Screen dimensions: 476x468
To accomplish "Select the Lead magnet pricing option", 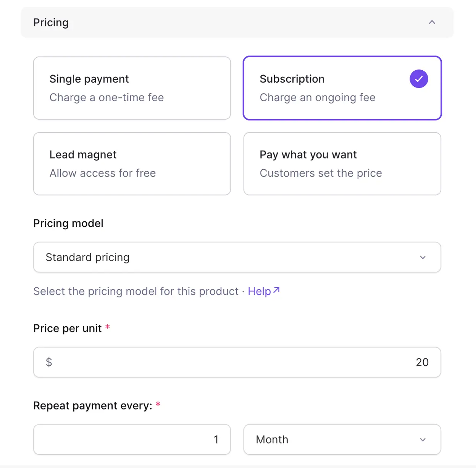I will [132, 164].
